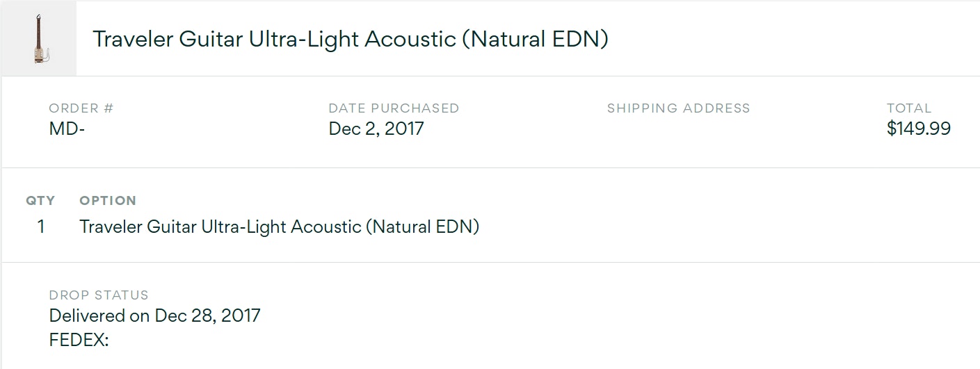Click "(Natural EDN)" in the product heading
The height and width of the screenshot is (369, 980).
[x=535, y=39]
